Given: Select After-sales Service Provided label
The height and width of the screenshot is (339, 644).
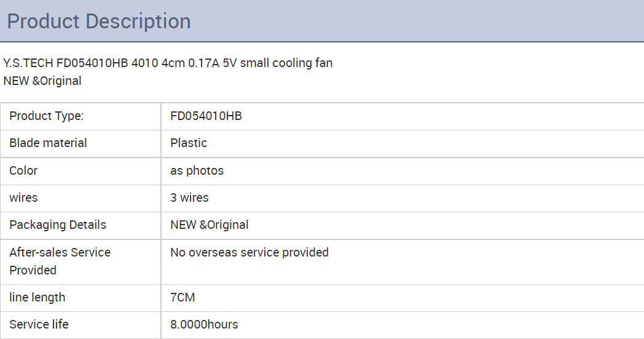Looking at the screenshot, I should [60, 261].
